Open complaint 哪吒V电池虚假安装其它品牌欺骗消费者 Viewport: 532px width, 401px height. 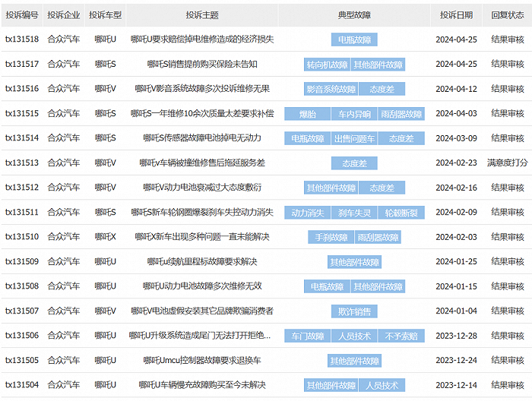202,311
